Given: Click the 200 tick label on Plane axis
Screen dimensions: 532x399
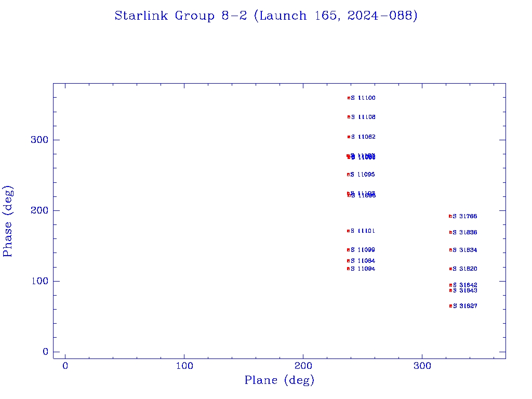Looking at the screenshot, I should coord(303,366).
